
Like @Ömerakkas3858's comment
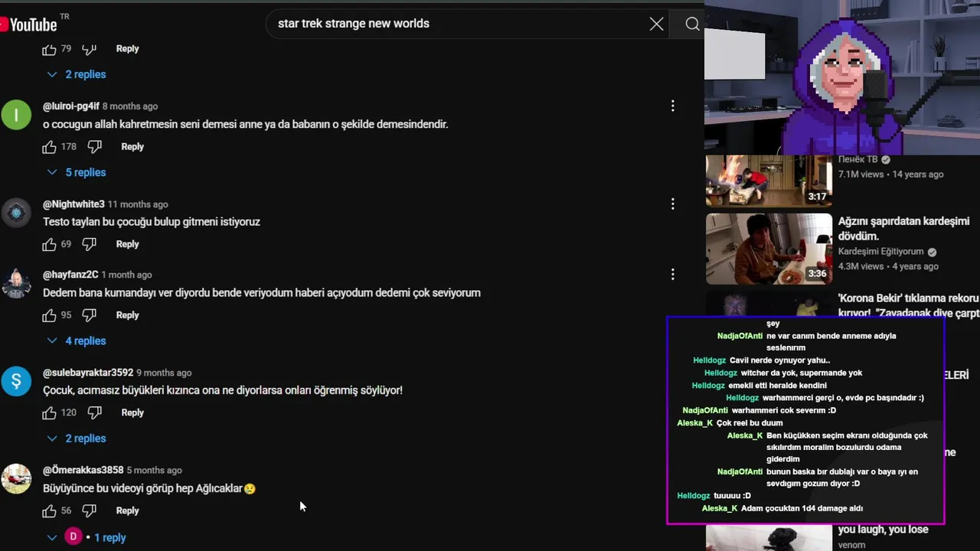49,510
